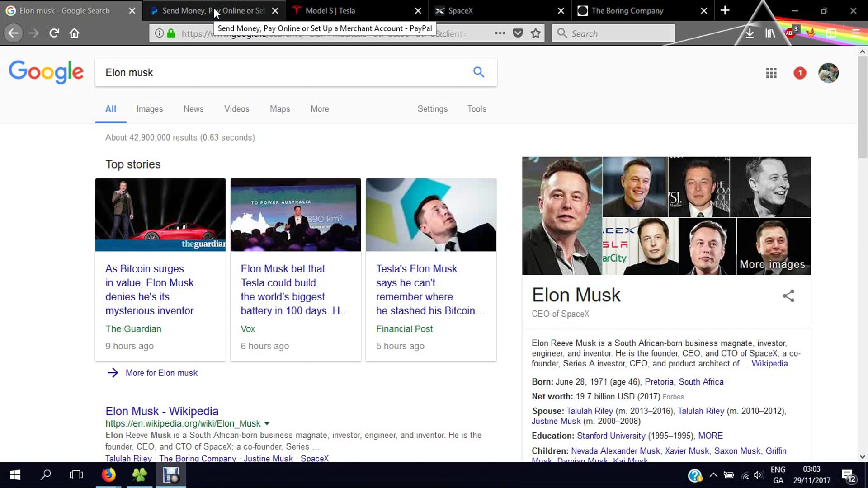Open the Financial Post Bitcoin story
Image resolution: width=868 pixels, height=488 pixels.
tap(430, 290)
